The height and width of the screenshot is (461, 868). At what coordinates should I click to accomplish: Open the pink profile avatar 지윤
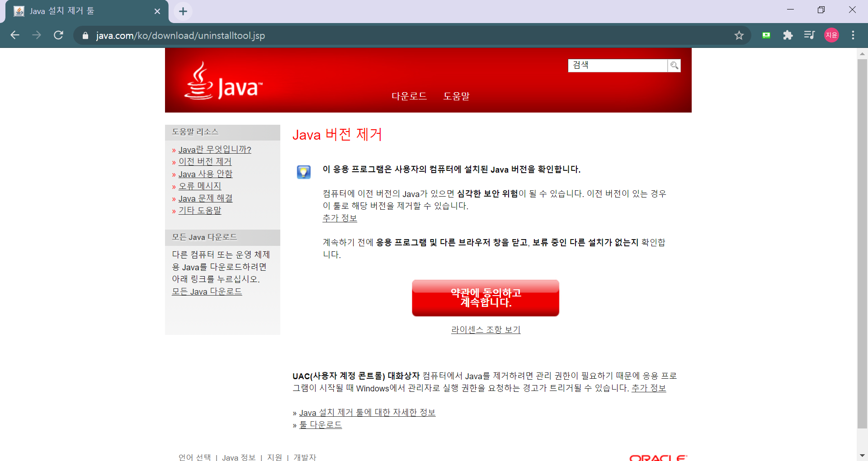click(831, 35)
